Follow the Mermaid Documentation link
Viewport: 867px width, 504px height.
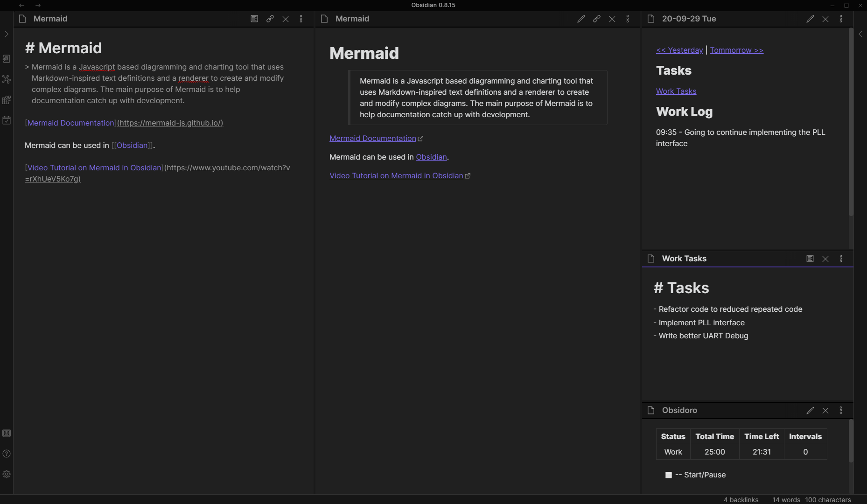click(x=373, y=138)
